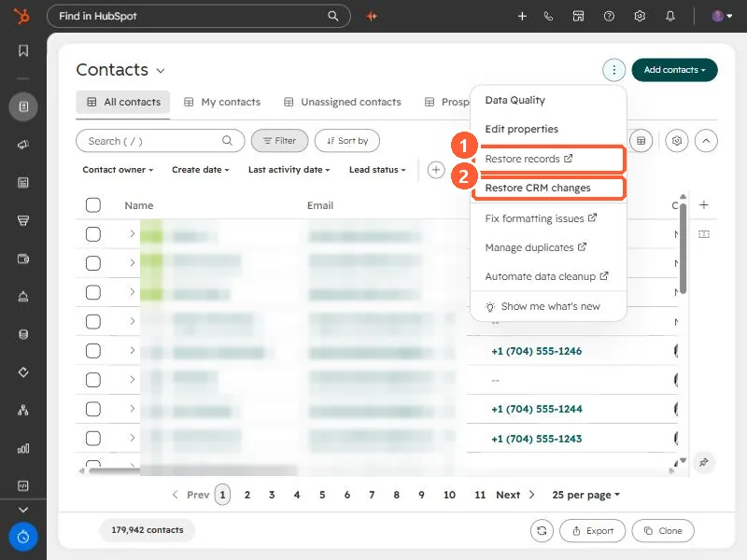
Task: Open the Marketing megaphone sidebar icon
Action: coord(22,145)
